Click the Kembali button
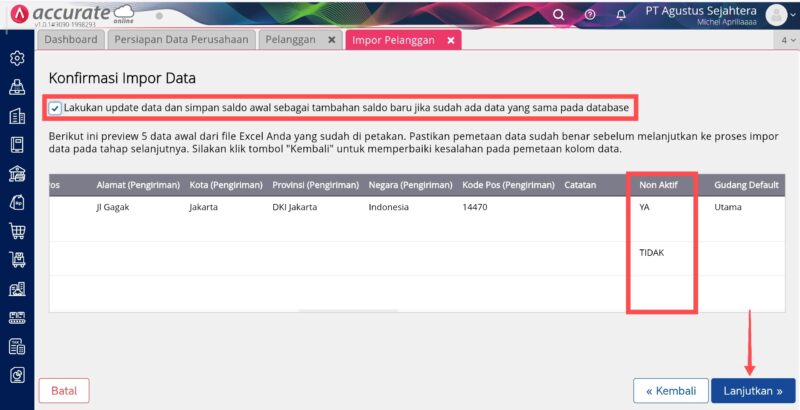This screenshot has height=410, width=800. [x=669, y=390]
